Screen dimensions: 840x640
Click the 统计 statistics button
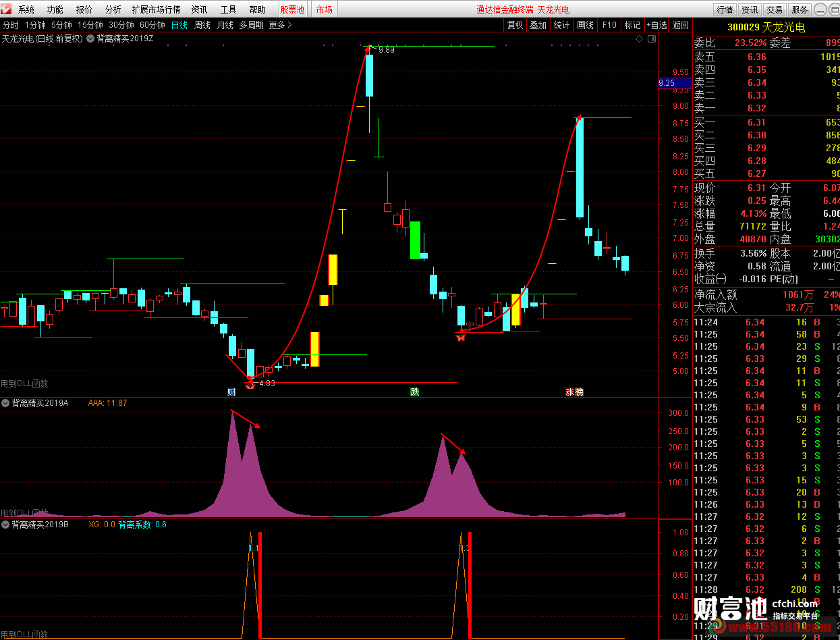click(x=561, y=25)
